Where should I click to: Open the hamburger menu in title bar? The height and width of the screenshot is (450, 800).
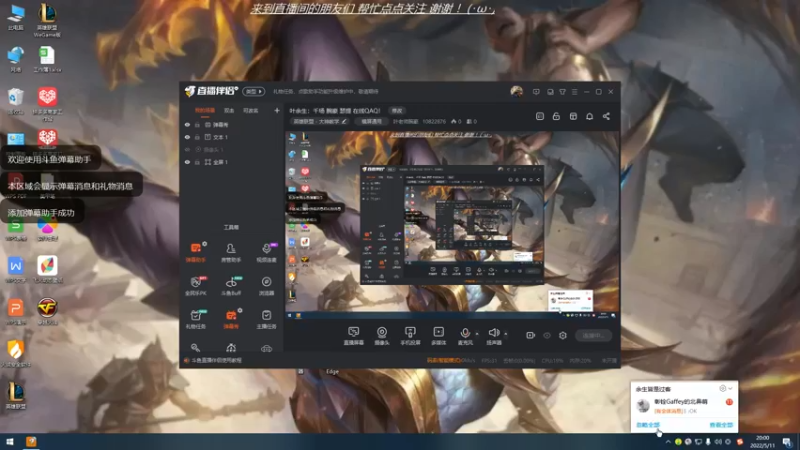[574, 92]
